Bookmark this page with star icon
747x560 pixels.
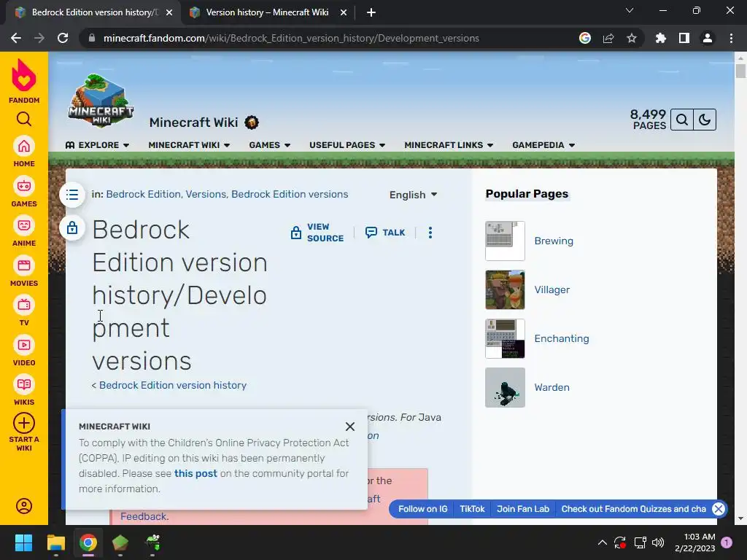click(x=631, y=38)
